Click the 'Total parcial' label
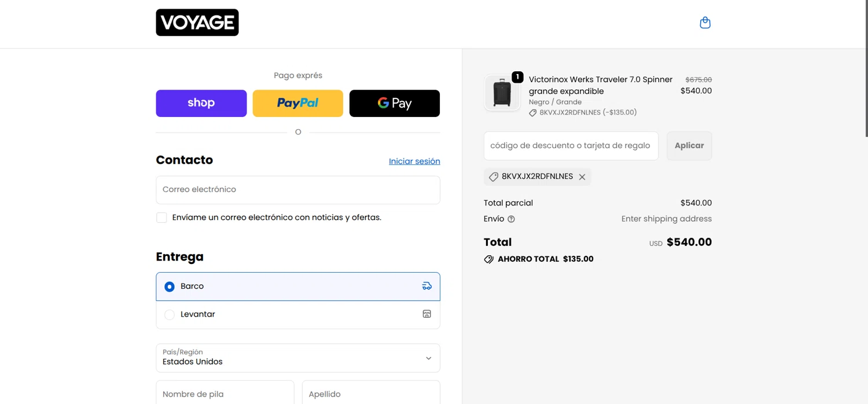Image resolution: width=868 pixels, height=404 pixels. click(x=508, y=203)
